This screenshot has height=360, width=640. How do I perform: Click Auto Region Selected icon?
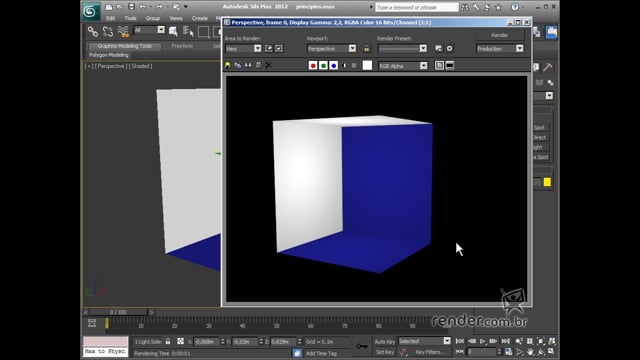coord(279,49)
